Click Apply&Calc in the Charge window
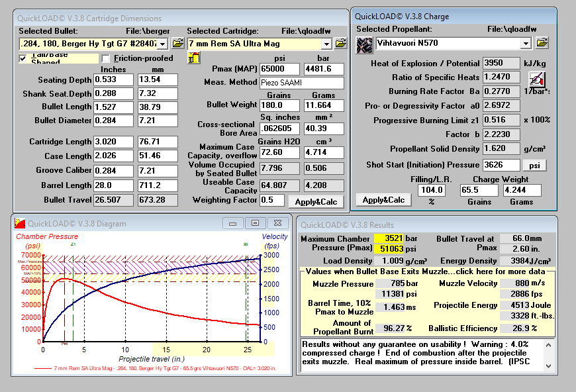The width and height of the screenshot is (576, 392). [383, 199]
